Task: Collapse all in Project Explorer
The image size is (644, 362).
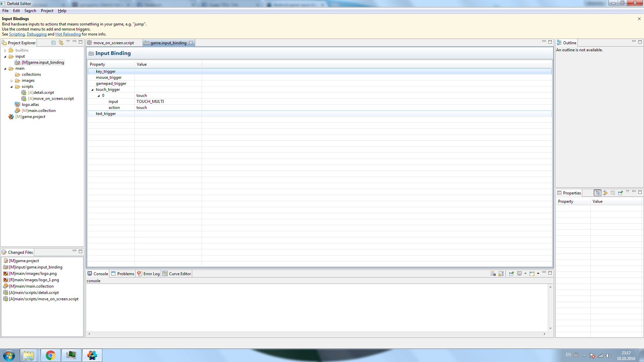Action: click(53, 43)
